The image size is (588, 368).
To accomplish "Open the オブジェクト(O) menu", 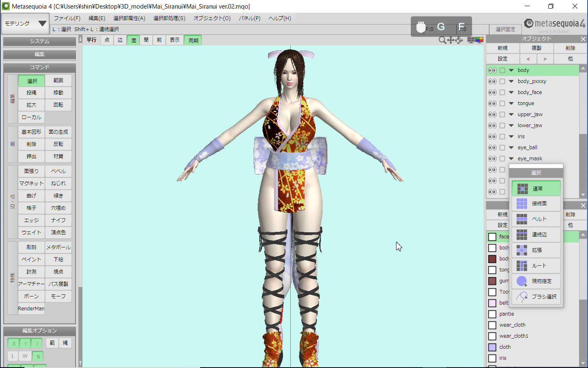I will (212, 18).
